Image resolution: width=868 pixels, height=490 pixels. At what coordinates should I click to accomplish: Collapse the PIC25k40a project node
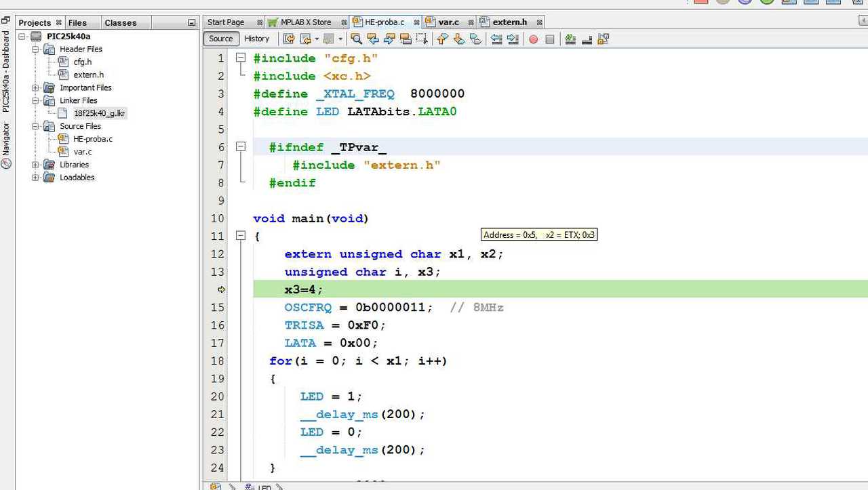(22, 37)
